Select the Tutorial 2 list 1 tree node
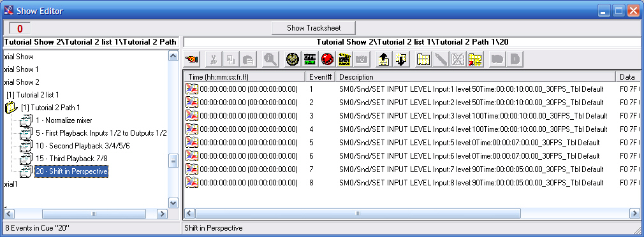 pos(33,95)
